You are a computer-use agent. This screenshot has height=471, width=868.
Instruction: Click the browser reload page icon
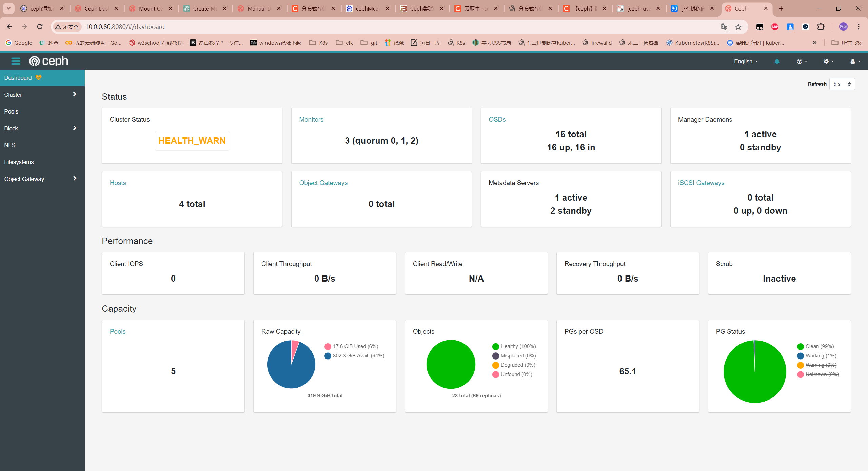pos(40,27)
